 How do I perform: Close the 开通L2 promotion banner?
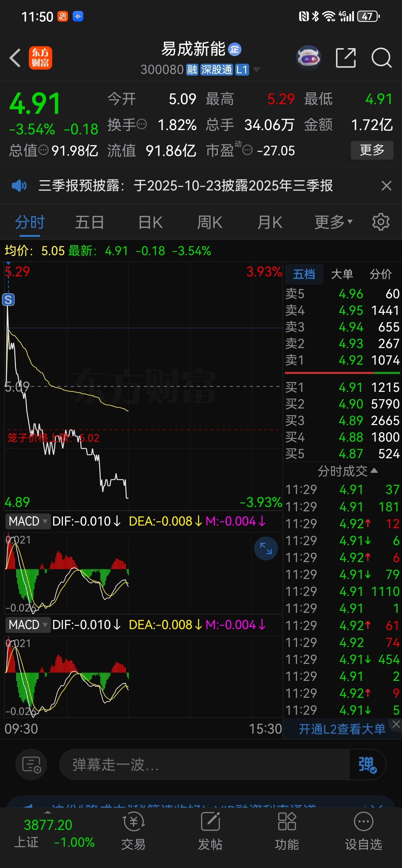coord(396,724)
